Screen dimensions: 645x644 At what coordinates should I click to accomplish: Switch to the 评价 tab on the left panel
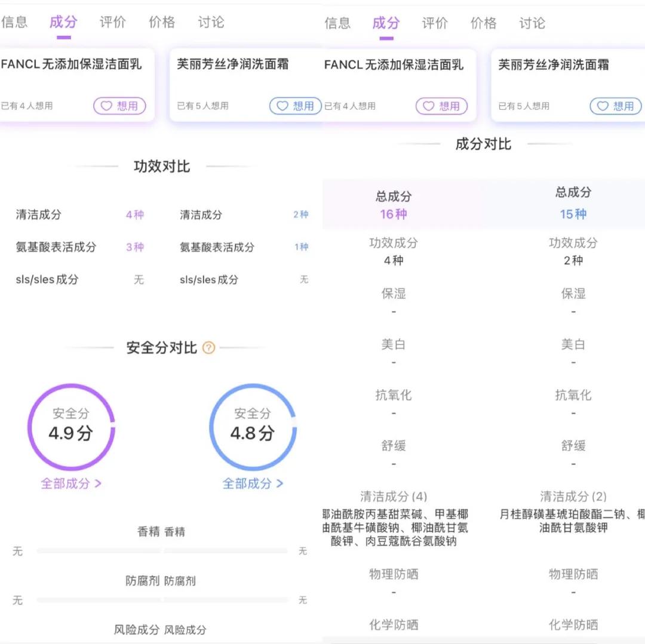112,21
